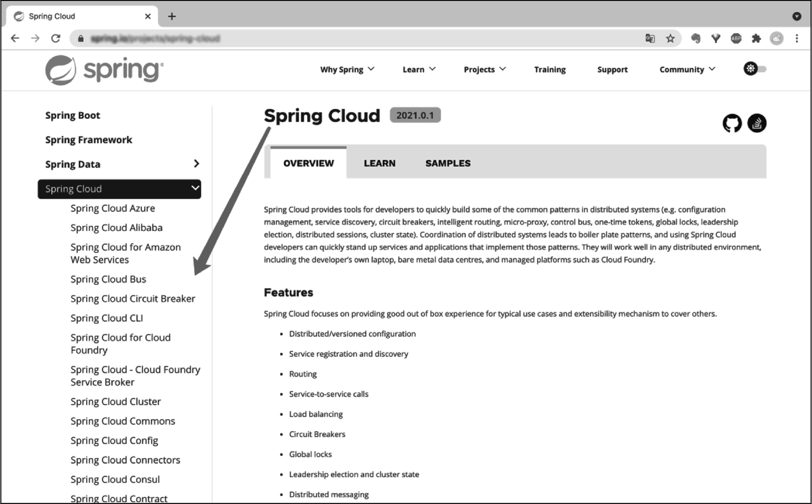Click the Spring logo to go home
The width and height of the screenshot is (812, 504).
click(104, 70)
